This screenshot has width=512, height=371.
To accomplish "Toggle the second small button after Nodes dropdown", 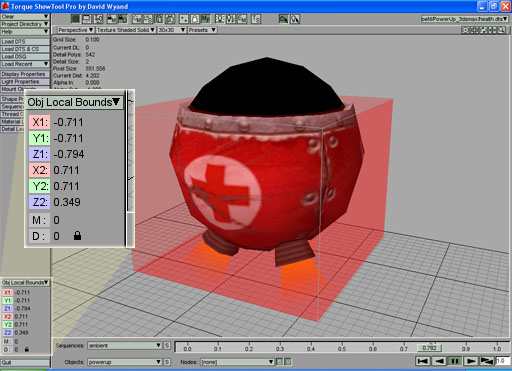I will click(x=288, y=362).
